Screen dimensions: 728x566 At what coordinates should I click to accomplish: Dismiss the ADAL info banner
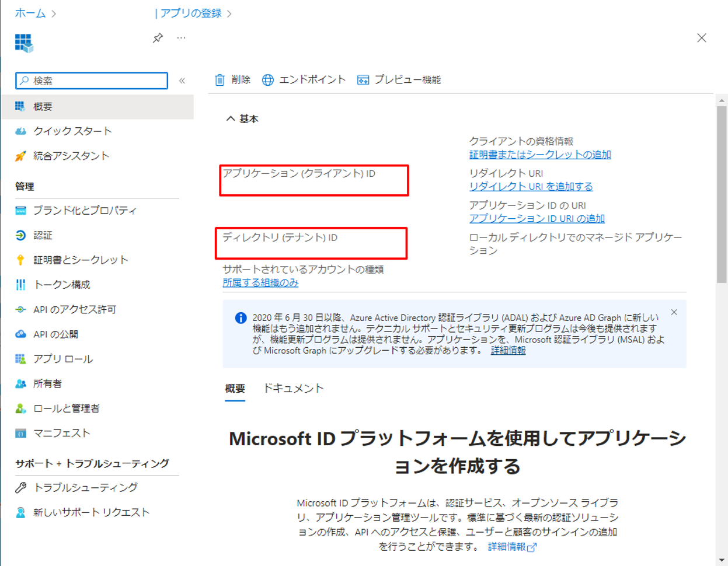(x=674, y=312)
